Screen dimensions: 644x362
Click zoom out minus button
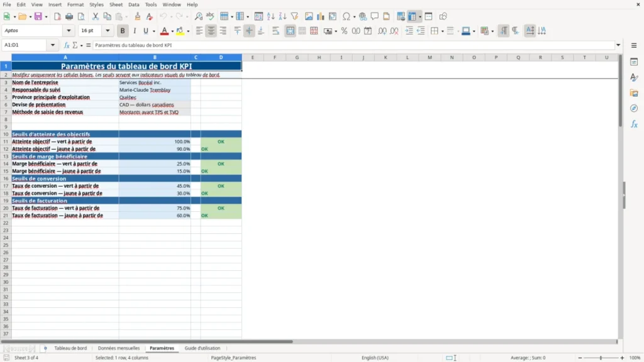580,358
